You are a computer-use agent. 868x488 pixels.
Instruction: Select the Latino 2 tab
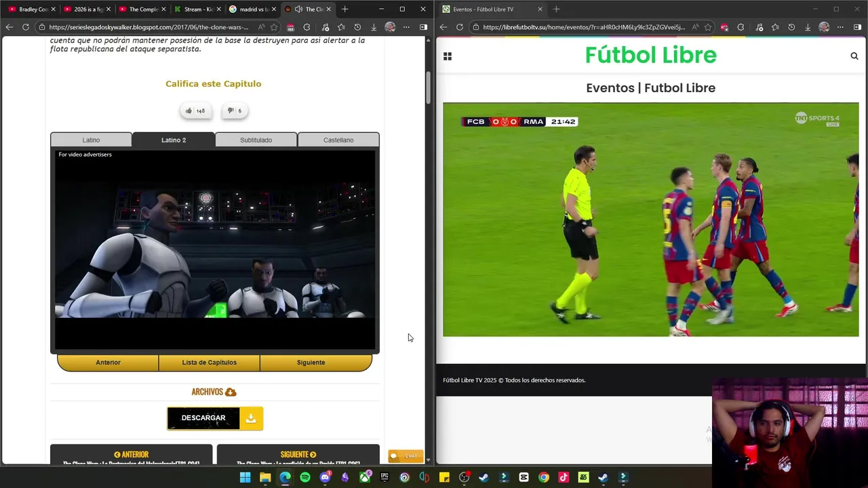(174, 140)
